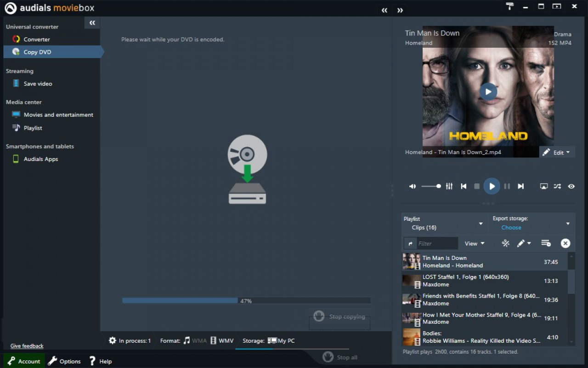
Task: Select the Bodies Robbie Williams clip
Action: tap(485, 337)
